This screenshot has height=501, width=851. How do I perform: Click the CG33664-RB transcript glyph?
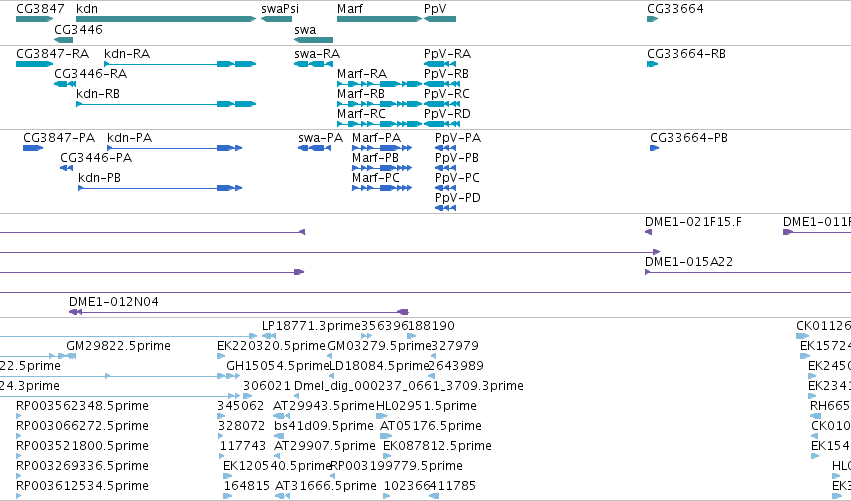coord(652,64)
